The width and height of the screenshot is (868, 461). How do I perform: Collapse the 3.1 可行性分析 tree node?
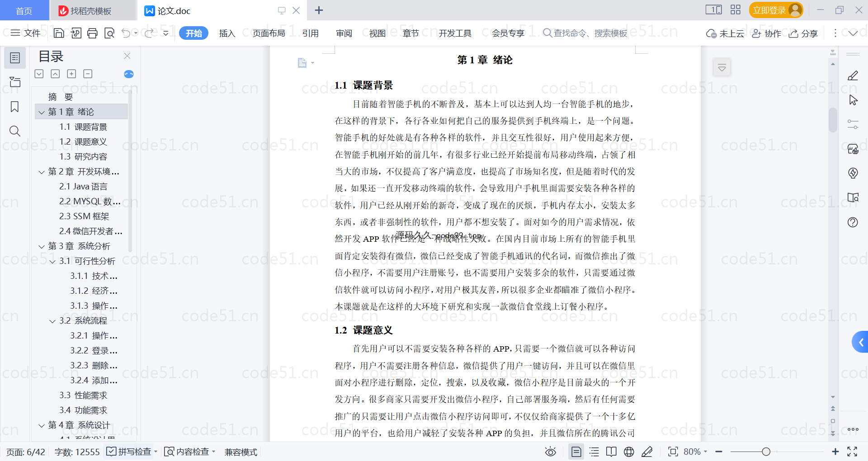tap(52, 261)
